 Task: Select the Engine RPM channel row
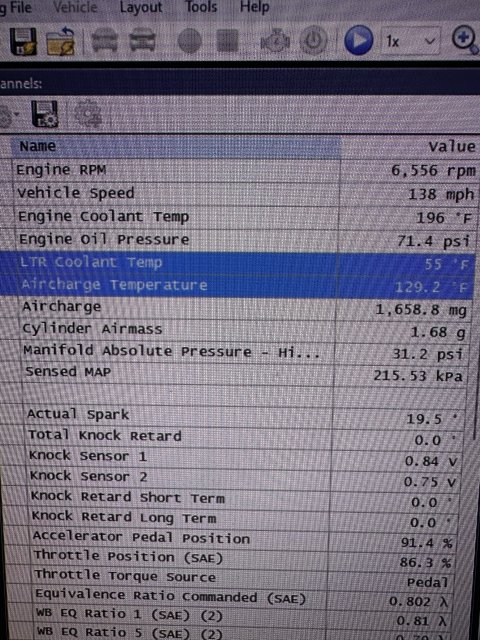[x=244, y=170]
